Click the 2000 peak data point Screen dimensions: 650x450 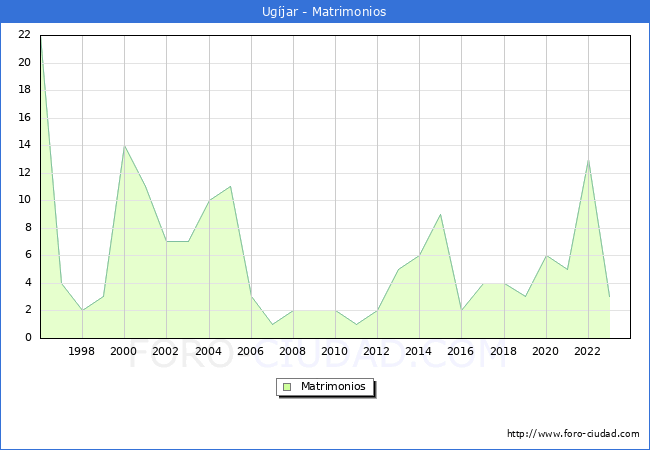[124, 146]
